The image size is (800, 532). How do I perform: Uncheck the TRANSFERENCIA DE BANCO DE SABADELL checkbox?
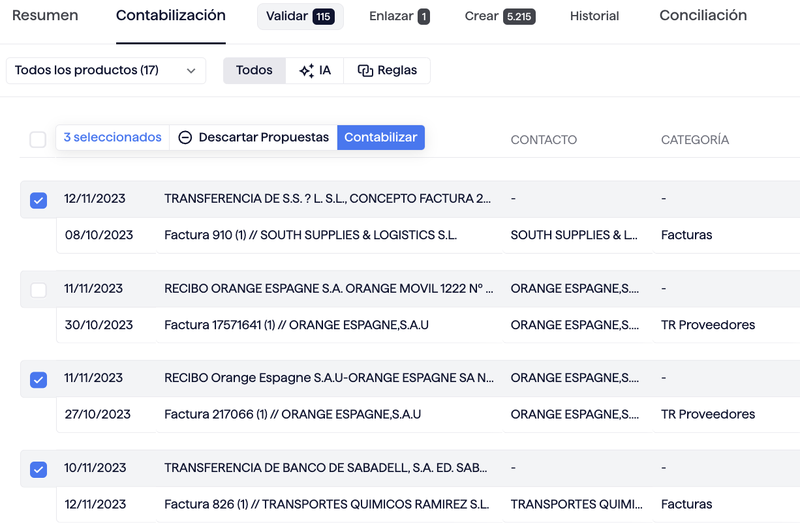tap(38, 469)
